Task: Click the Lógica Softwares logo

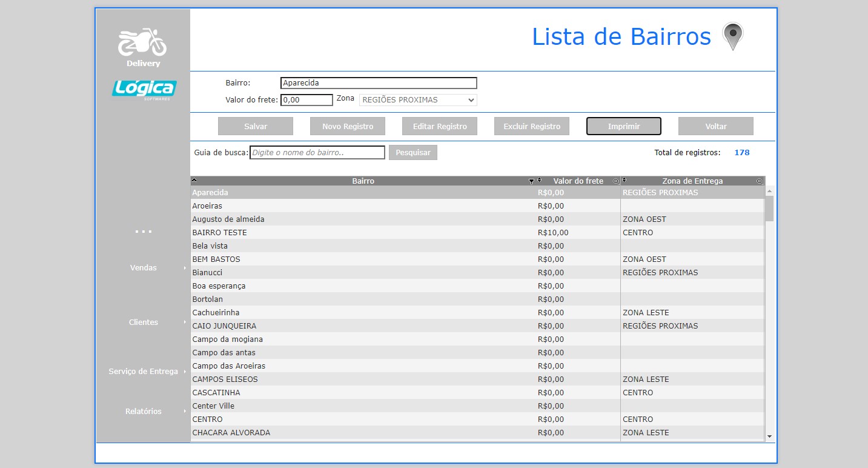Action: 144,89
